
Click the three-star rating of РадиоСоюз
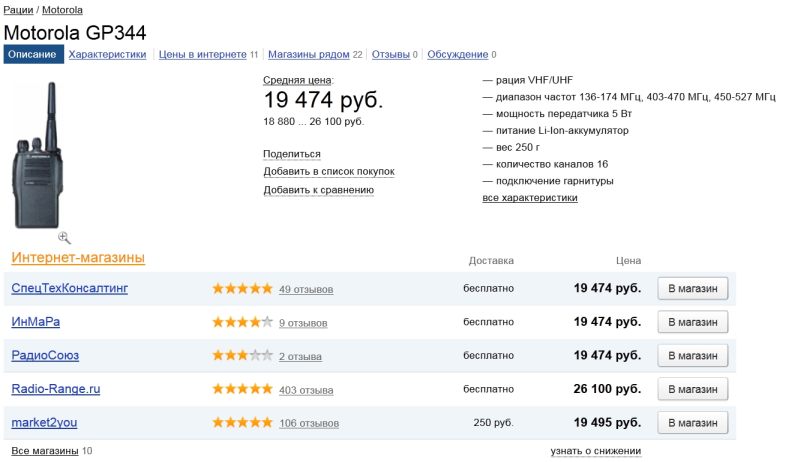click(x=242, y=355)
